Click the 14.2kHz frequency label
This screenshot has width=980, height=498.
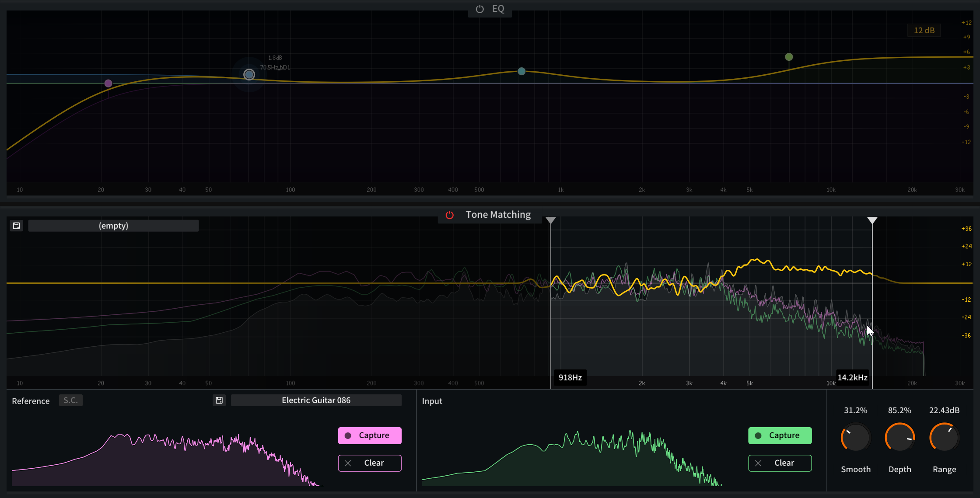852,377
